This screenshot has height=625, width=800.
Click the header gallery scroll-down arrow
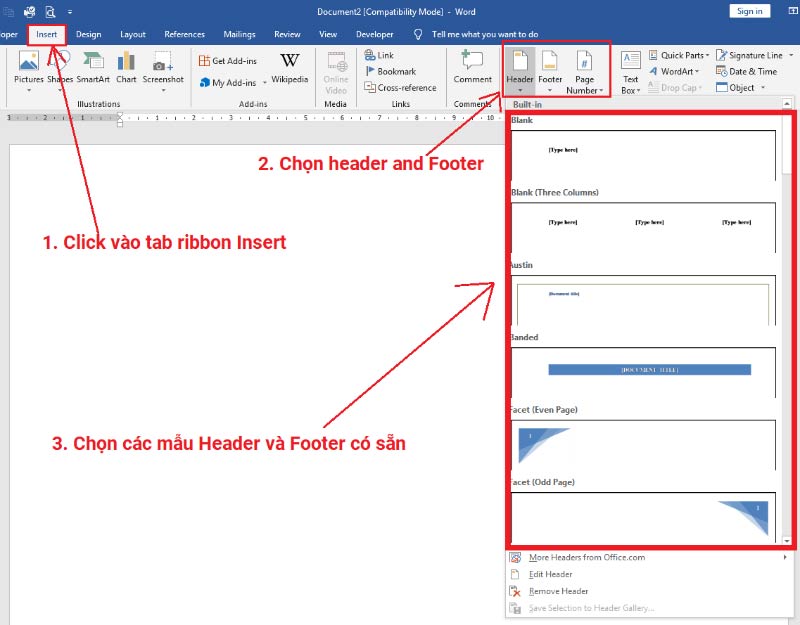(x=787, y=541)
